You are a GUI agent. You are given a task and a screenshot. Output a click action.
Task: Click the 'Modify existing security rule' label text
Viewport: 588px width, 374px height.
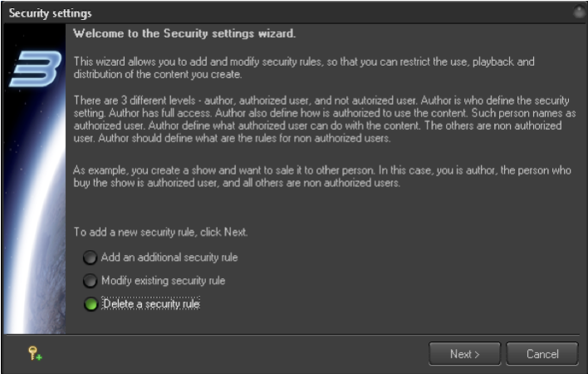point(163,281)
